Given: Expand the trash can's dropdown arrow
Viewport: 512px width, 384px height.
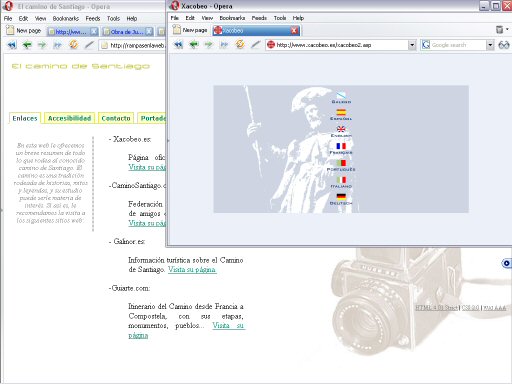Looking at the screenshot, I should click(x=507, y=30).
